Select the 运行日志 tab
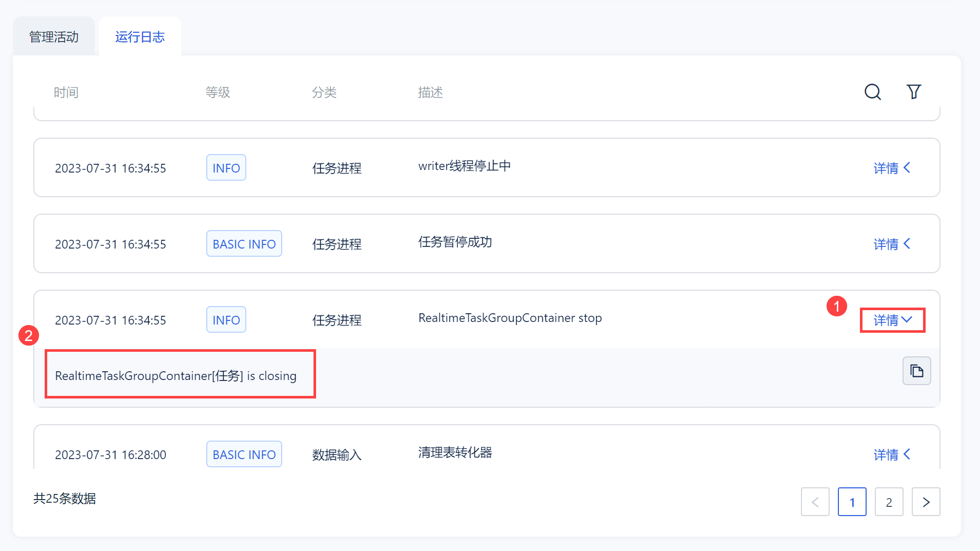Viewport: 980px width, 551px height. [140, 37]
